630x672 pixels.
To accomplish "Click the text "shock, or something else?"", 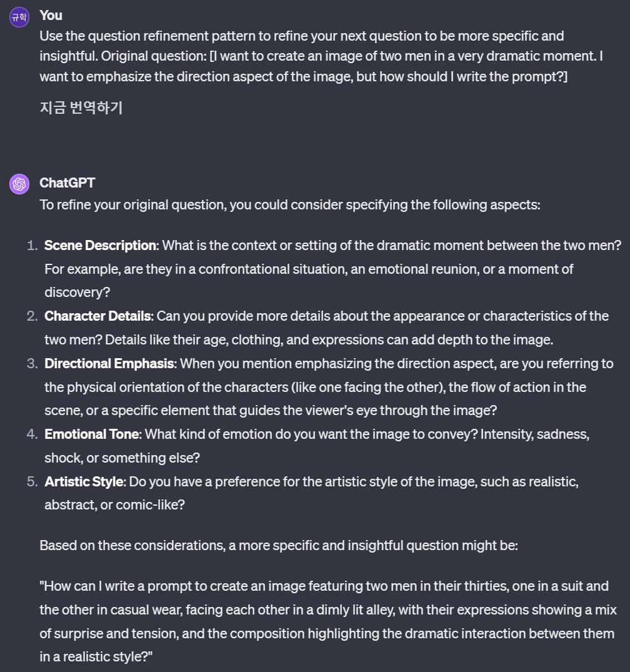I will point(122,458).
